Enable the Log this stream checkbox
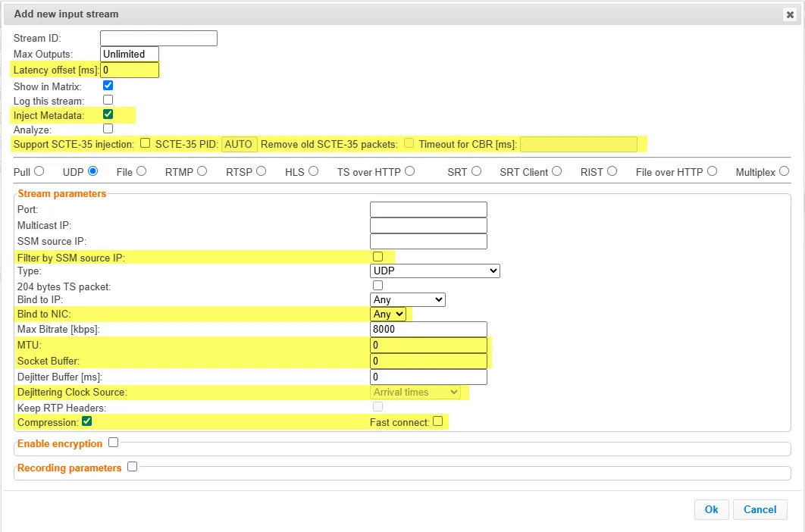 108,99
